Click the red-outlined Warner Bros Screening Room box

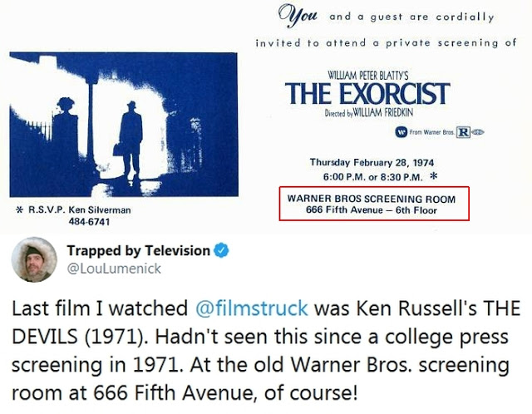pos(374,204)
